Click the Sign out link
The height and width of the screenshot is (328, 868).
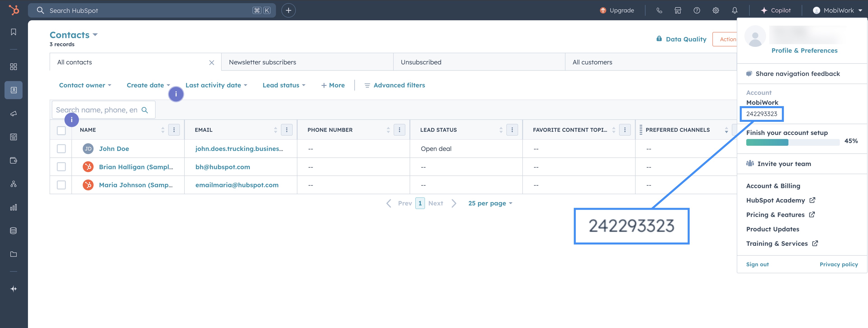pyautogui.click(x=757, y=264)
